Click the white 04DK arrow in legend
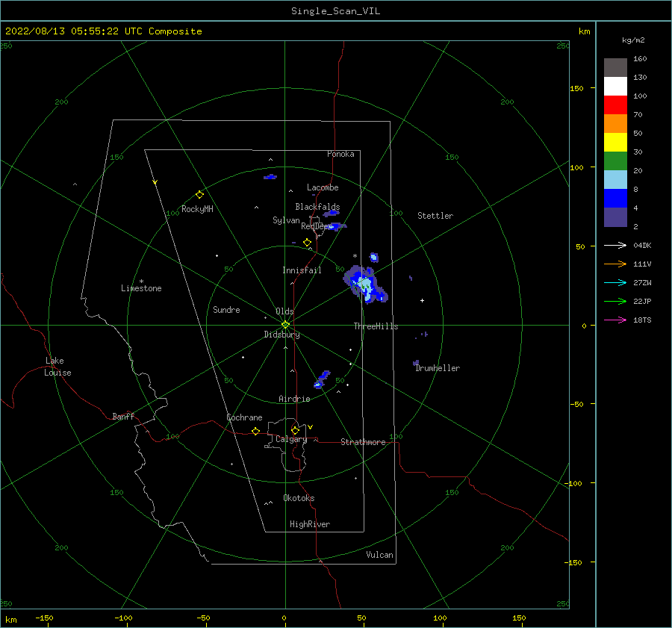Screen dimensions: 672x628 coord(615,246)
